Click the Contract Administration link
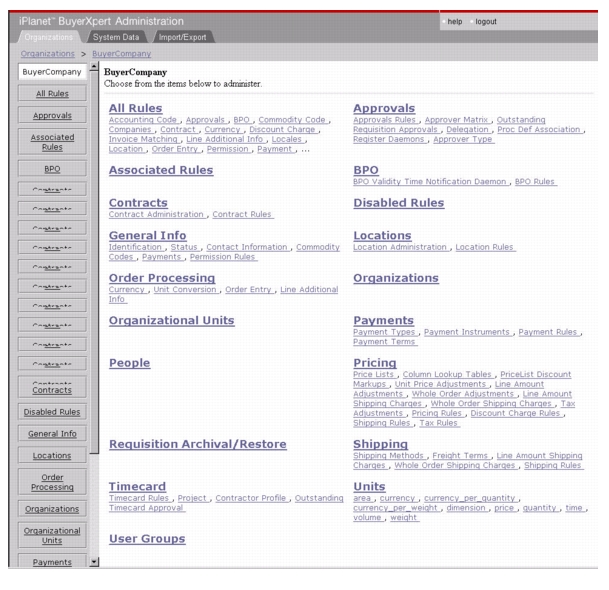Viewport: 609px width, 590px height. (156, 214)
